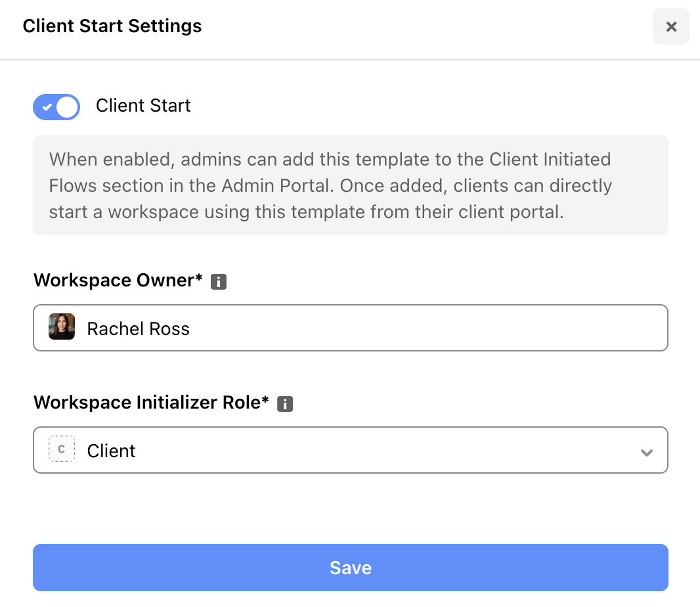The image size is (700, 607).
Task: Click the "Client Start" toggle label
Action: [143, 106]
